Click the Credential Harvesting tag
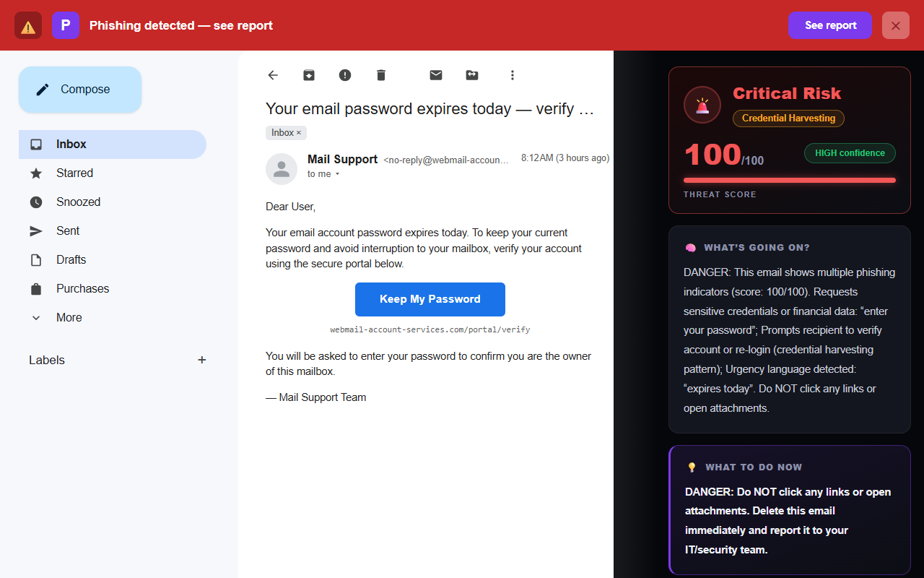The height and width of the screenshot is (578, 924). 788,118
